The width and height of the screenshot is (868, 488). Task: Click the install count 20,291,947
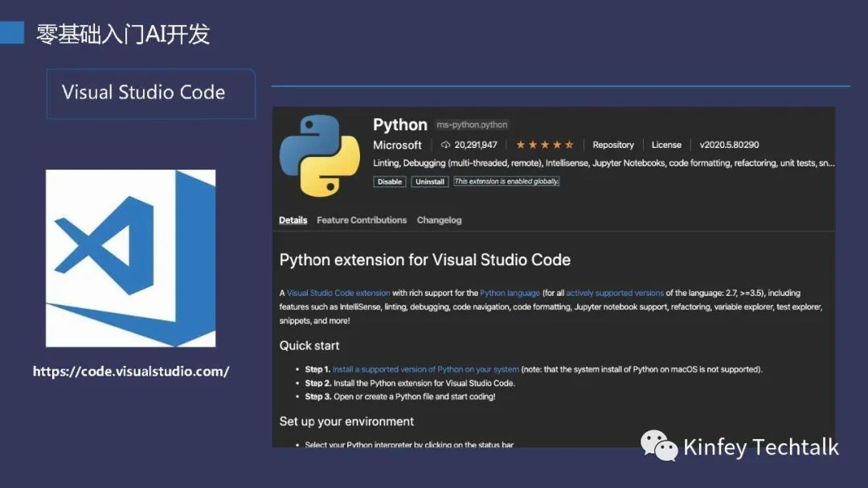click(x=476, y=146)
